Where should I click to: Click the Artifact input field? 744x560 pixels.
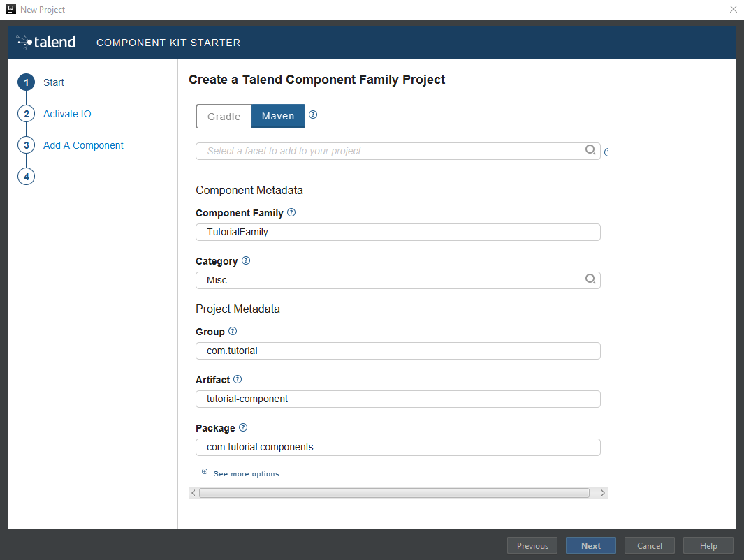tap(397, 399)
